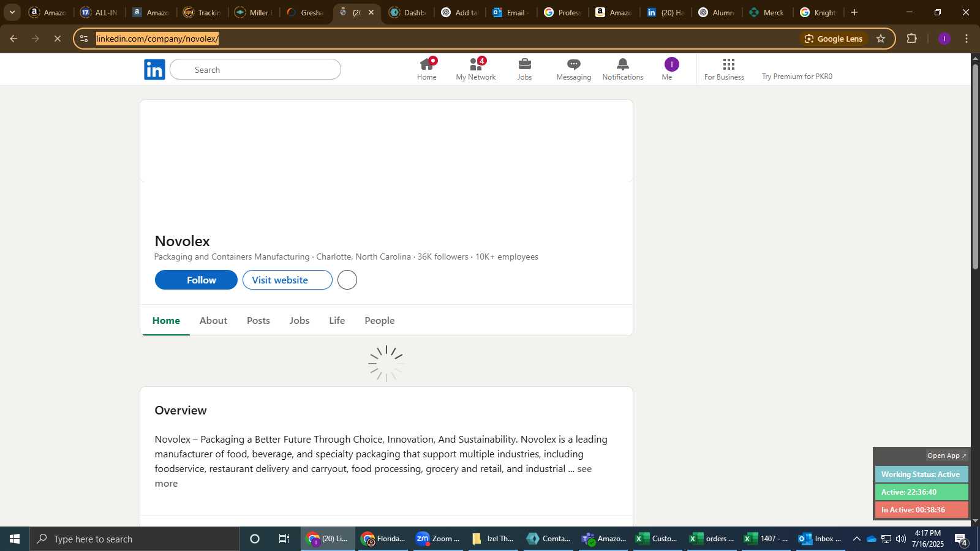Viewport: 980px width, 551px height.
Task: Click the address bar URL
Action: 157,39
